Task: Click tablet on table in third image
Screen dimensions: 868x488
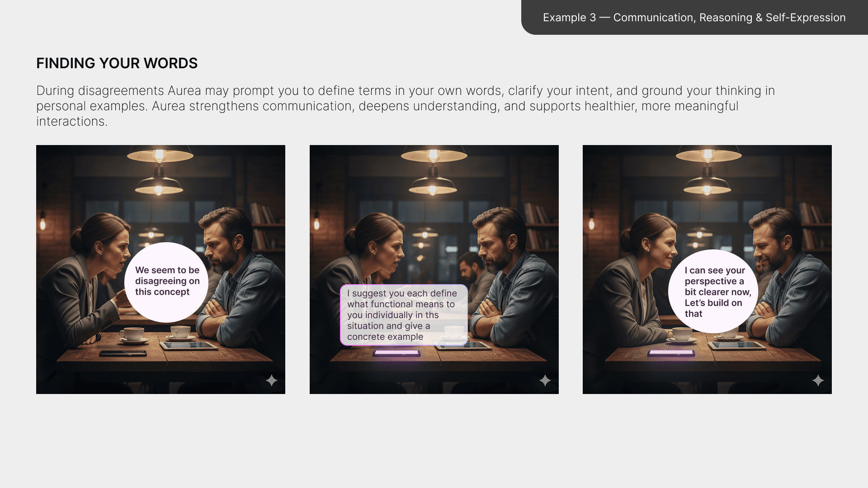Action: [x=737, y=346]
